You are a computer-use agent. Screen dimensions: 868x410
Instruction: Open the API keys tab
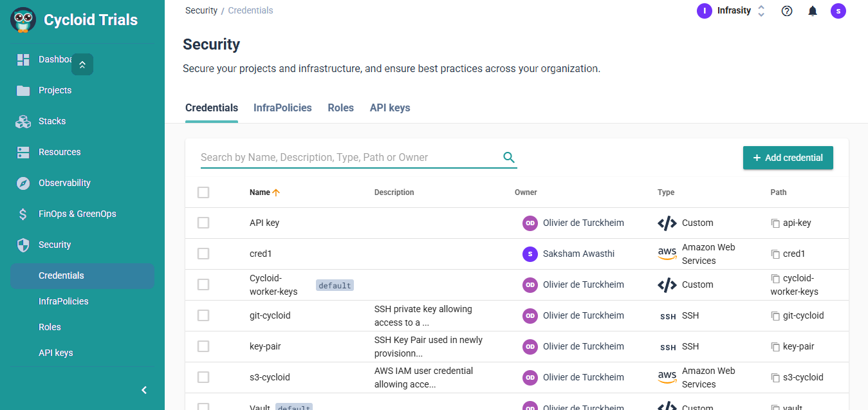(390, 108)
